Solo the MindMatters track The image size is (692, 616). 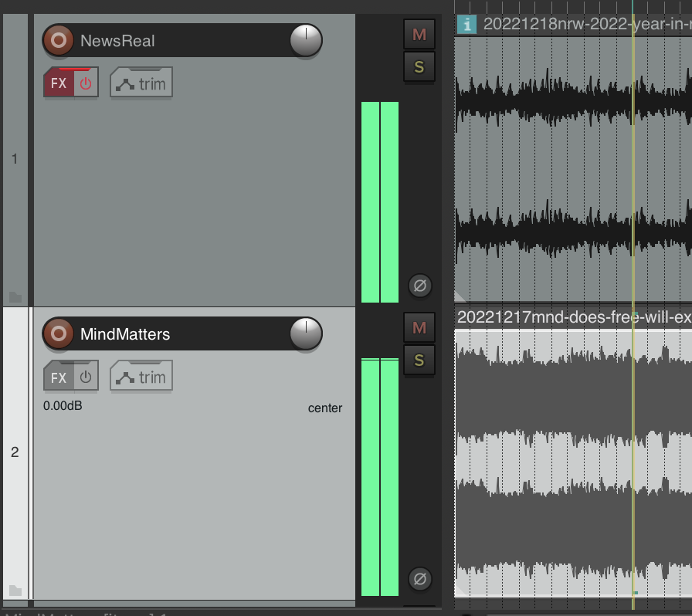419,360
